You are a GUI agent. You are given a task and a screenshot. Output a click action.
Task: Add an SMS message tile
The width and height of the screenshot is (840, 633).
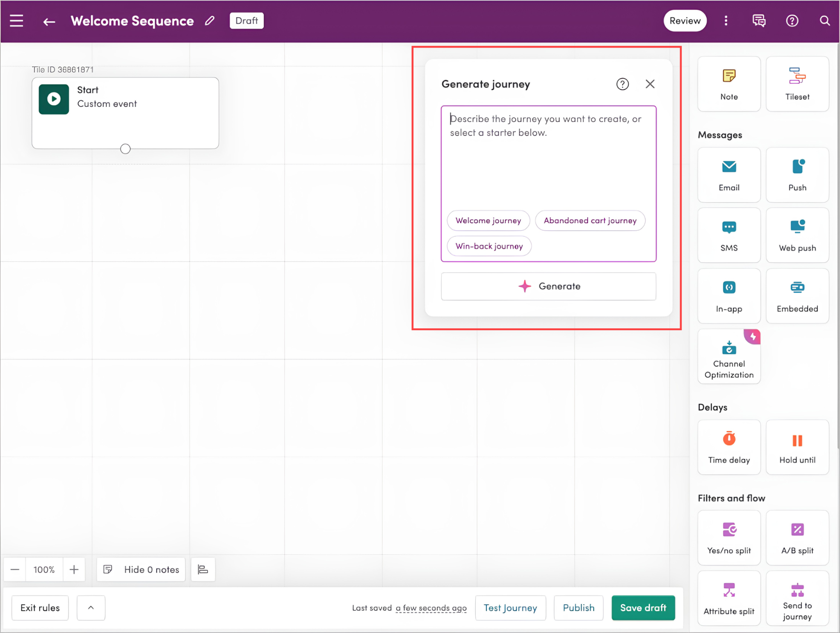point(729,235)
